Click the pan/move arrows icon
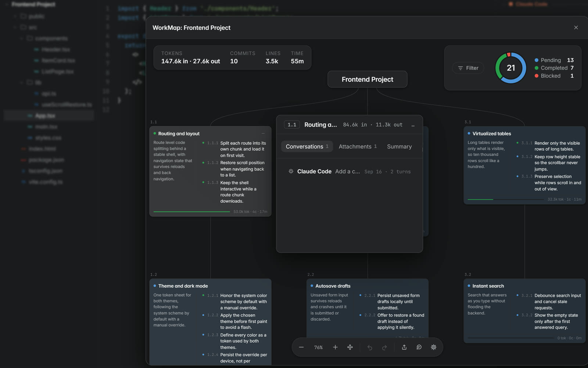The image size is (588, 368). [x=350, y=347]
